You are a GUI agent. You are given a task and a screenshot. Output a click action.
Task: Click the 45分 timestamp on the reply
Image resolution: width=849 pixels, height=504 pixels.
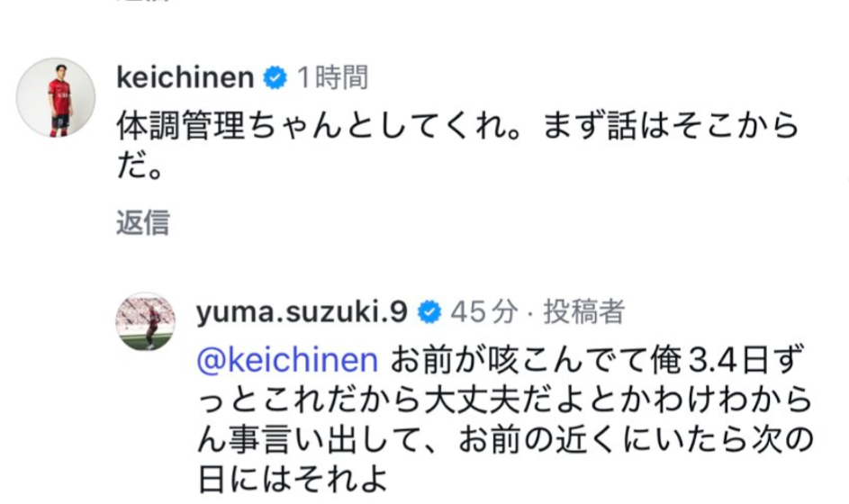click(x=483, y=312)
